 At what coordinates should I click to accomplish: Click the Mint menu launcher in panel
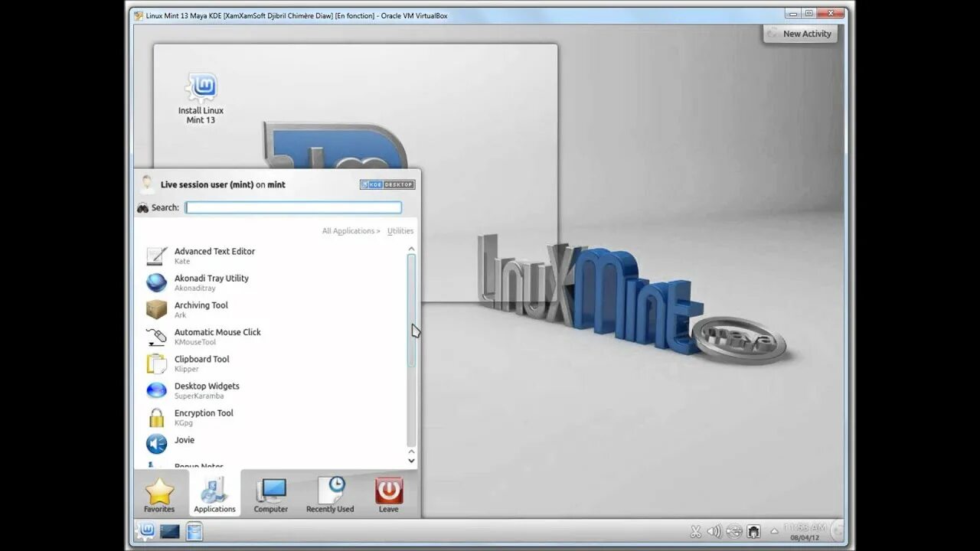pyautogui.click(x=145, y=530)
